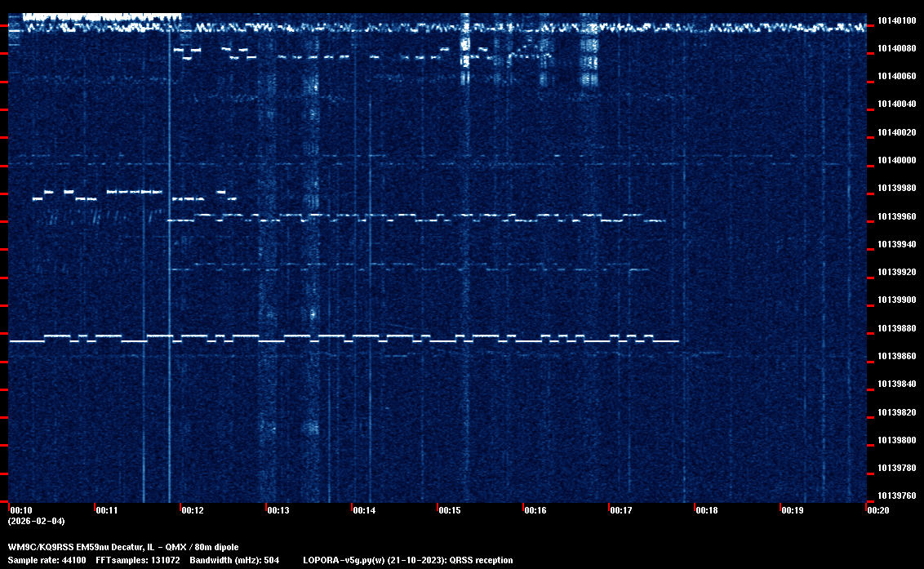Select the 10139760 frequency label
Viewport: 924px width, 569px height.
[895, 496]
